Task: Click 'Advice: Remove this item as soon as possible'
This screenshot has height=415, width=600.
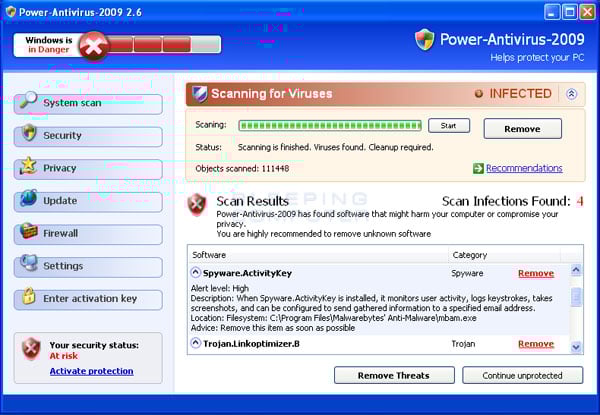Action: pyautogui.click(x=273, y=328)
